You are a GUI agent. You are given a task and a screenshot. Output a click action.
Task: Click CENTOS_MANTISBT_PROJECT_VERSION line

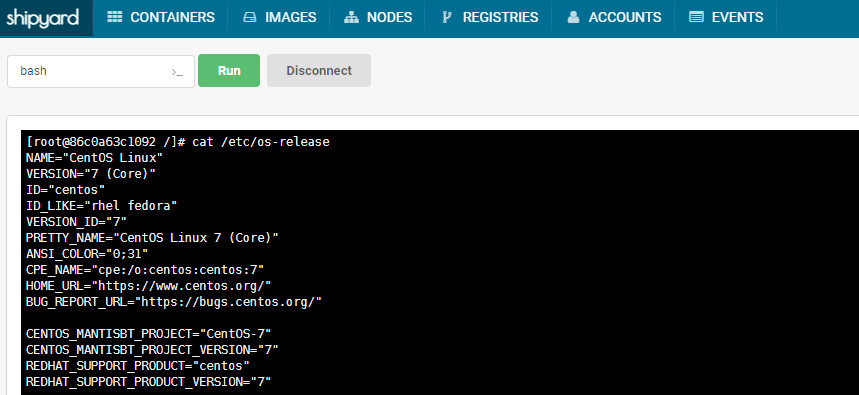(152, 350)
